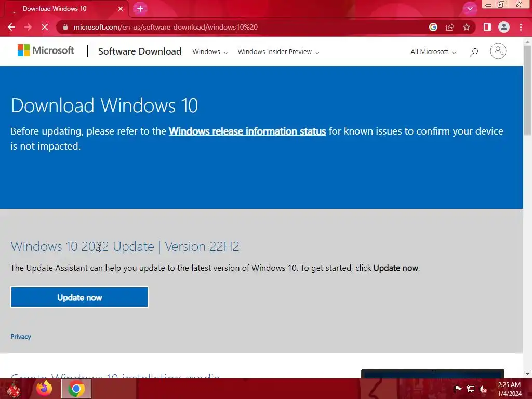The image size is (532, 399).
Task: Open the Privacy link
Action: point(21,337)
